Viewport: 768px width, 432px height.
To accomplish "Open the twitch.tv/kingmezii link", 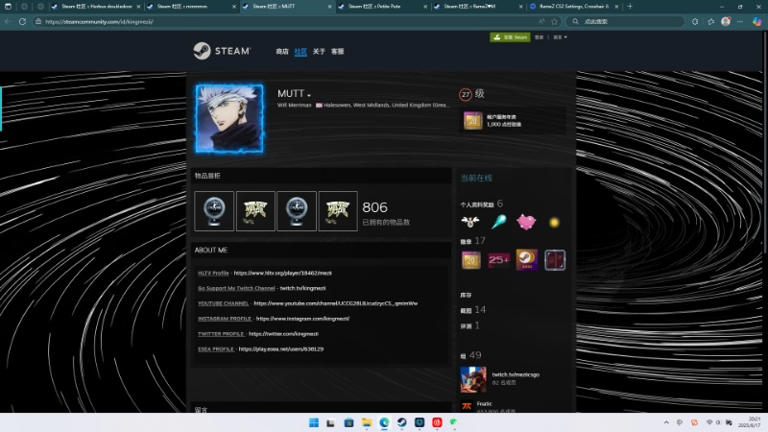I will [303, 288].
